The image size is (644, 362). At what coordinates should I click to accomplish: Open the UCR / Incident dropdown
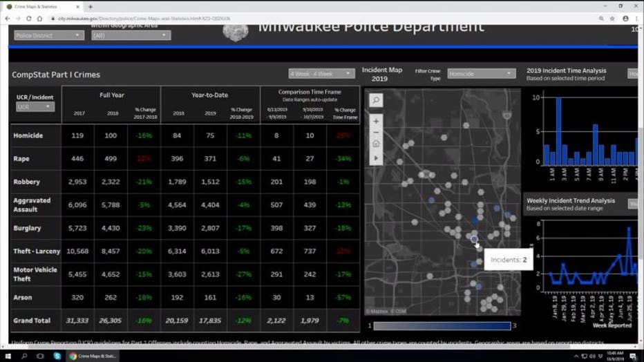click(x=35, y=106)
